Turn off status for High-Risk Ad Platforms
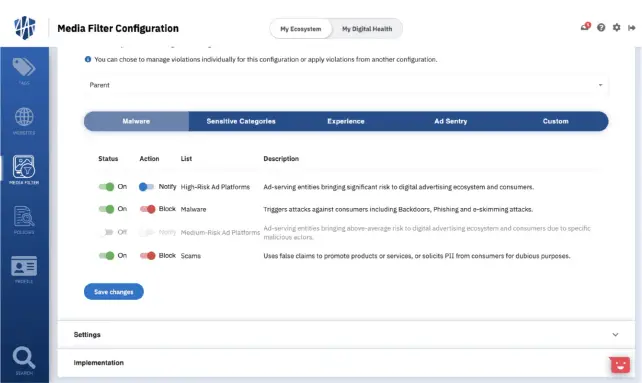 106,187
